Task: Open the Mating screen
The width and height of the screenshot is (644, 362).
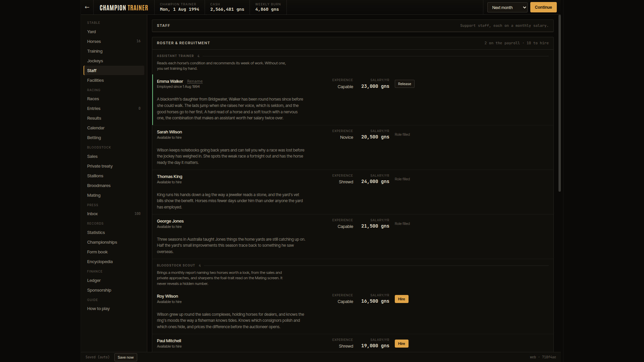Action: [114, 195]
